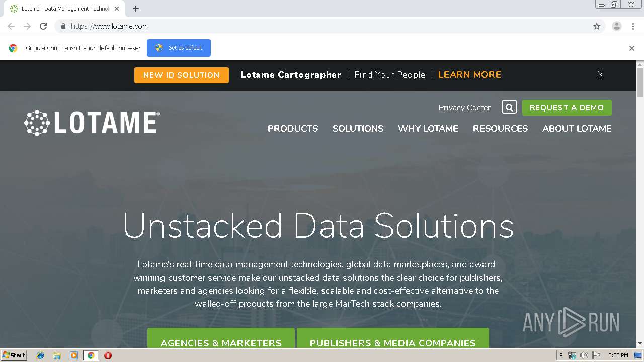Click Request a Demo button
The image size is (644, 362).
(567, 108)
